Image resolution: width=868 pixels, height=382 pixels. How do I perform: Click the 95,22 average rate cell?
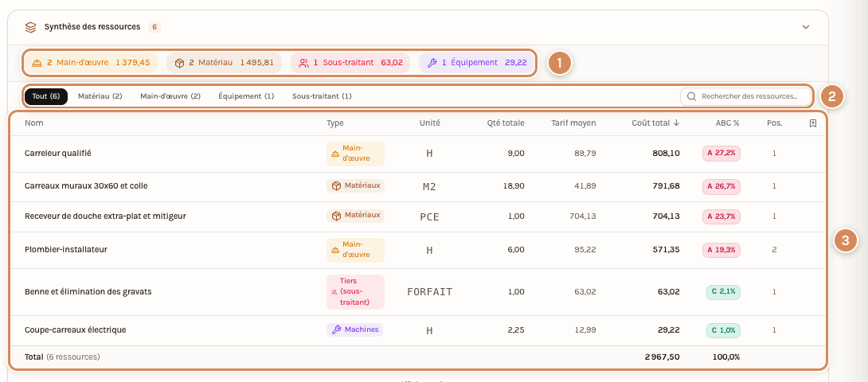point(585,250)
